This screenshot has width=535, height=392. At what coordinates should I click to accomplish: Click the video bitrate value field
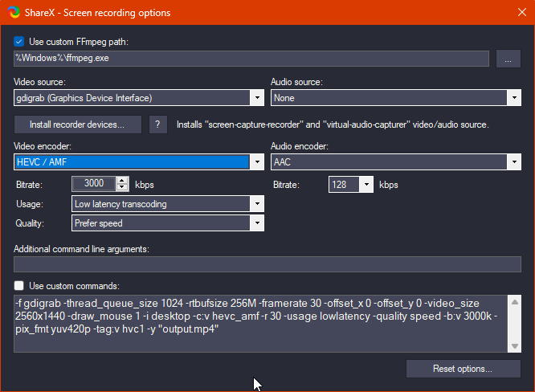pos(94,183)
